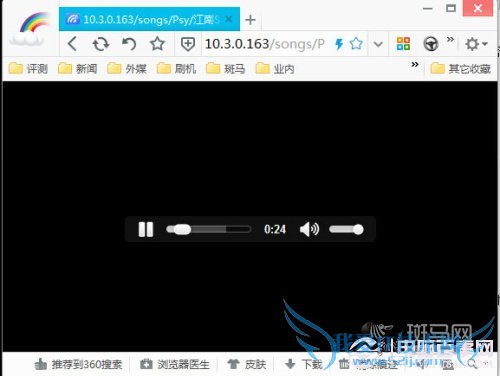500x376 pixels.
Task: Click the undo restore-page arrow icon
Action: click(129, 44)
